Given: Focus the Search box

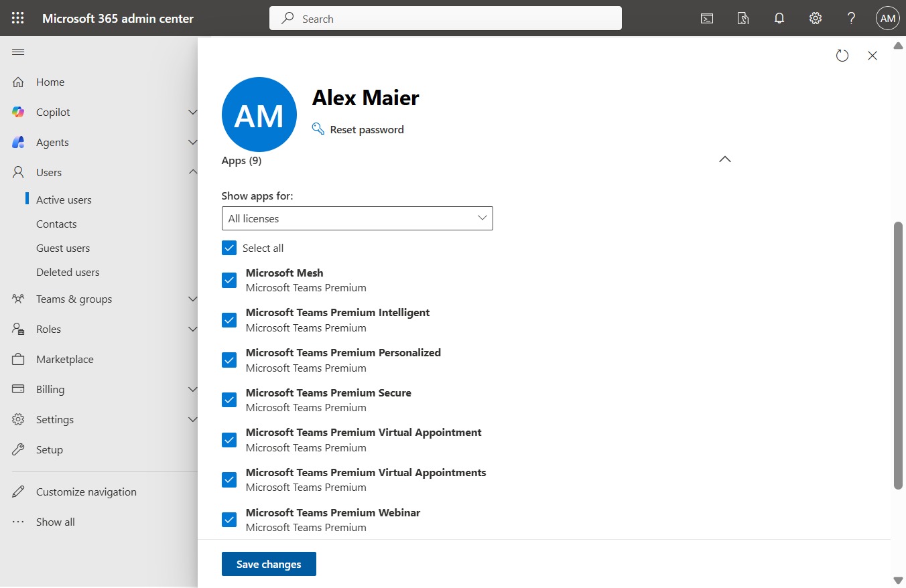Looking at the screenshot, I should [x=446, y=19].
